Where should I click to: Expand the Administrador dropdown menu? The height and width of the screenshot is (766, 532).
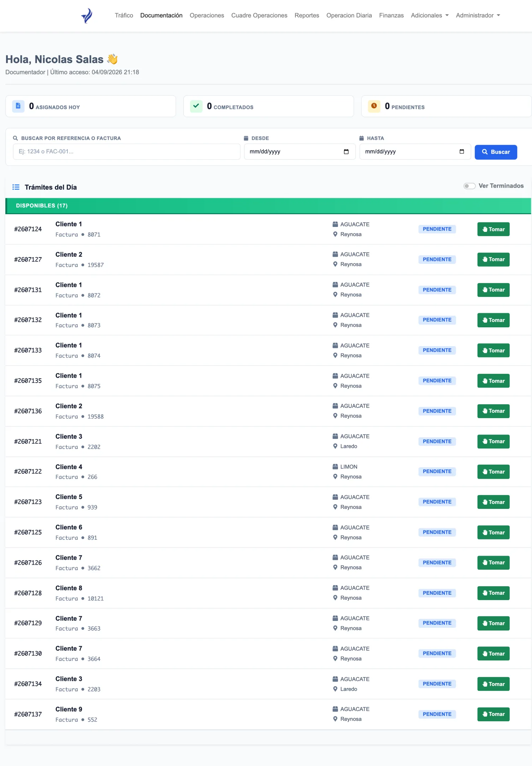[x=478, y=15]
